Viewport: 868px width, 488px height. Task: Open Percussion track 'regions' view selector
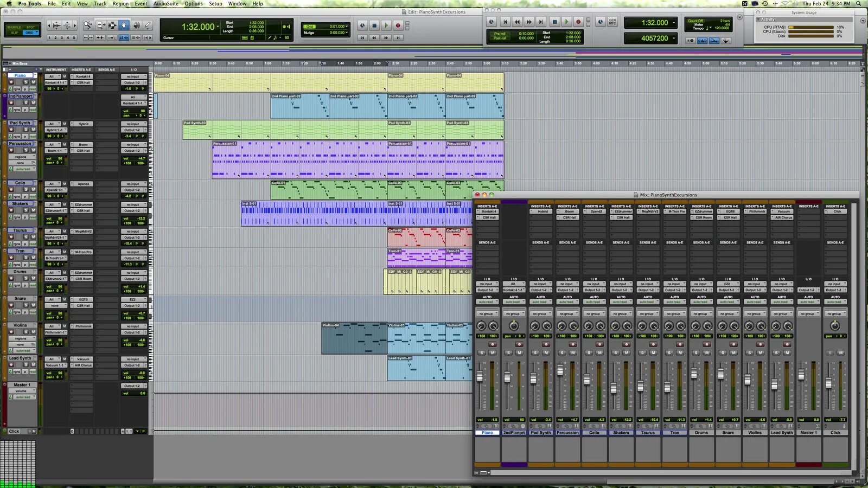tap(22, 157)
